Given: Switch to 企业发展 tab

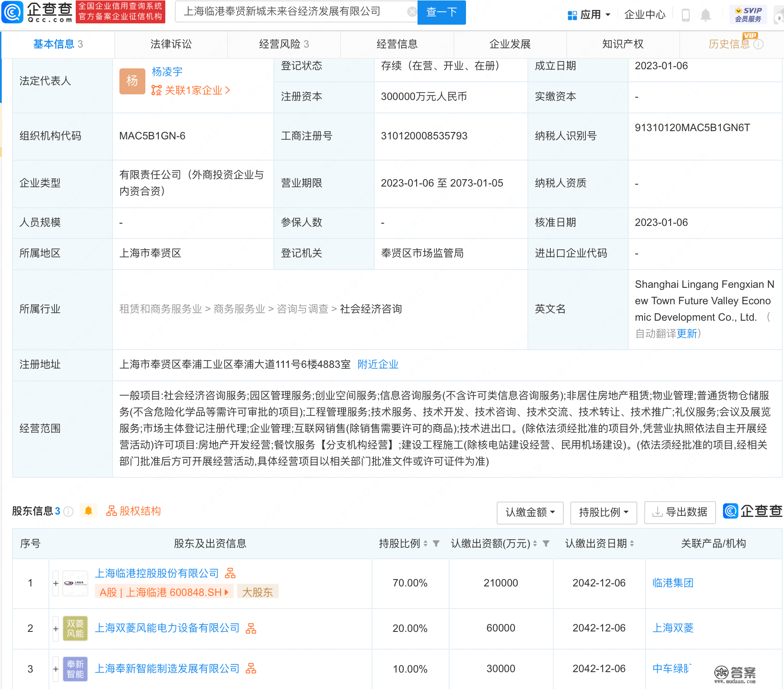Looking at the screenshot, I should [x=510, y=44].
